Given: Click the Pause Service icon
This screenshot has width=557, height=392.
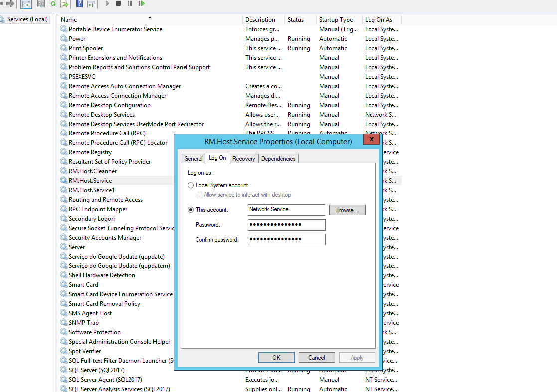Looking at the screenshot, I should 130,3.
